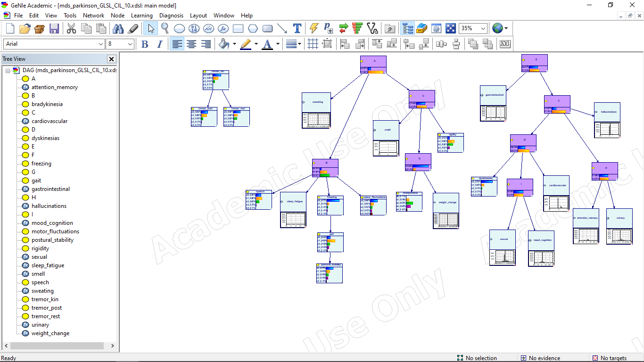The height and width of the screenshot is (362, 644).
Task: Toggle the select pointer tool
Action: point(150,28)
